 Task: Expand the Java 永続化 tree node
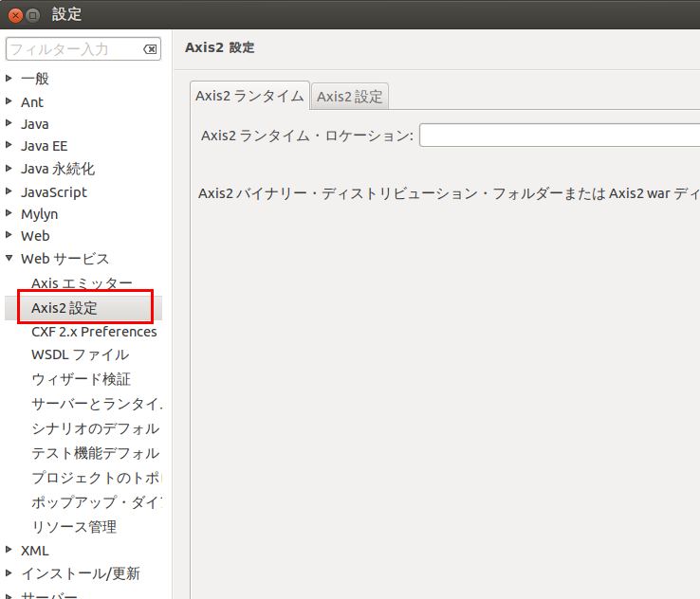click(x=9, y=169)
